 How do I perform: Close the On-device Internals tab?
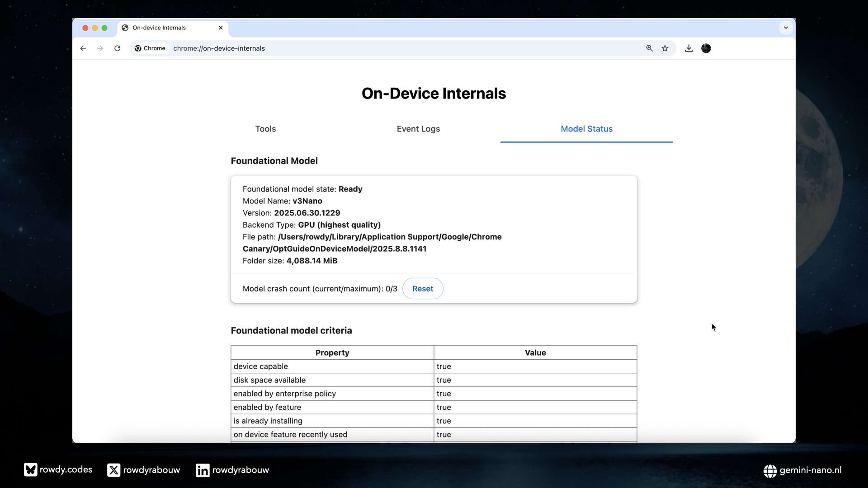221,28
